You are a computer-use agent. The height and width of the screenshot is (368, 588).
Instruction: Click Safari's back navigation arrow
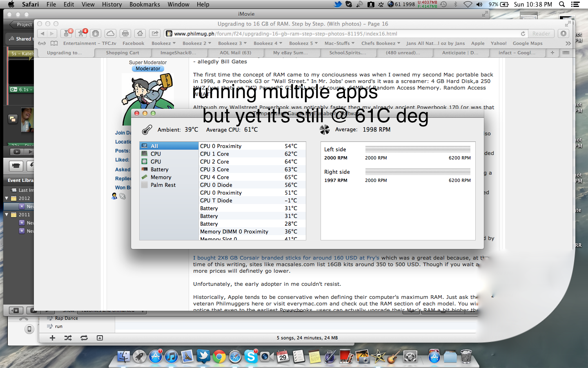coord(42,34)
